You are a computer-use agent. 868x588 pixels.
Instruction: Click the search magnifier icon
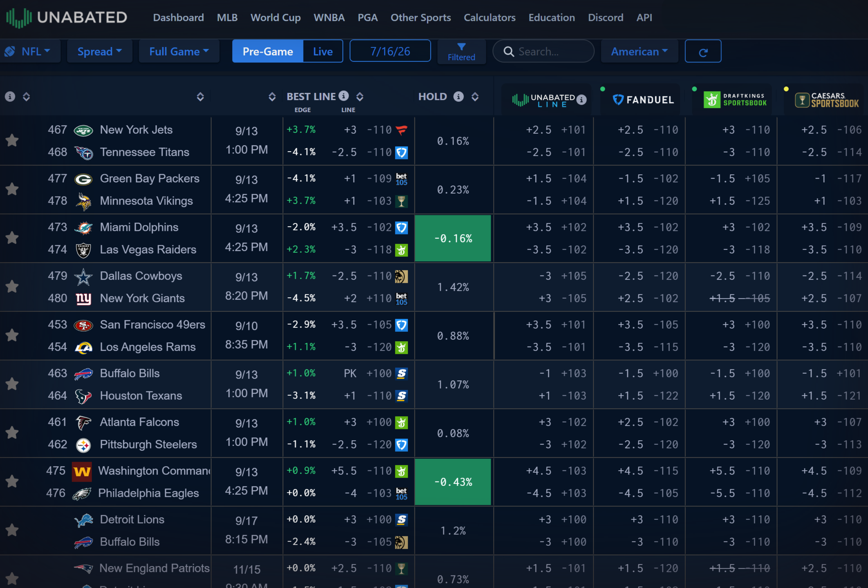[509, 52]
